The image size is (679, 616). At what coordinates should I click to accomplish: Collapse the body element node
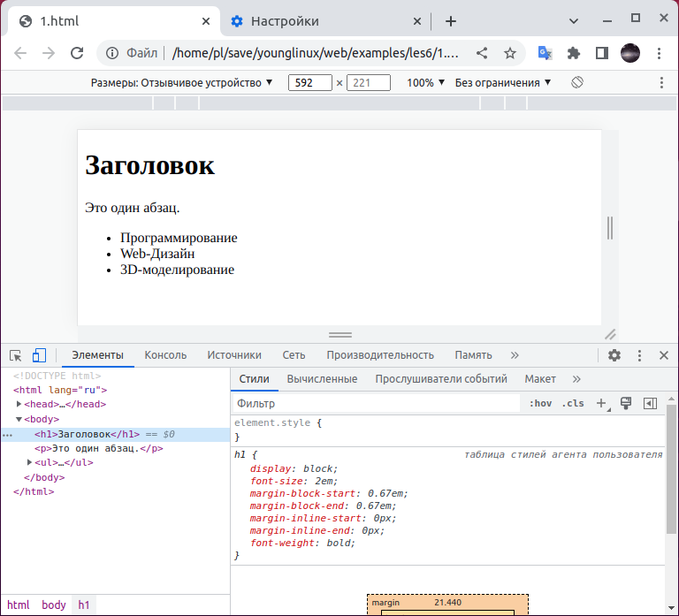coord(19,419)
